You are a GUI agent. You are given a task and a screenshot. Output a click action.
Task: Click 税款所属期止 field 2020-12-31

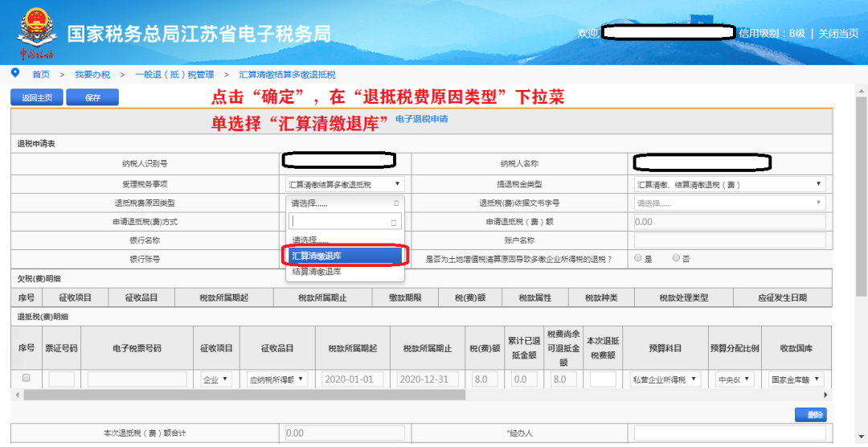click(x=428, y=379)
